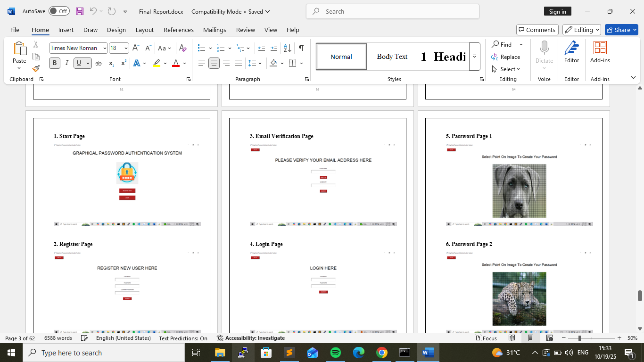Toggle Italic formatting
The width and height of the screenshot is (644, 362).
coord(67,63)
